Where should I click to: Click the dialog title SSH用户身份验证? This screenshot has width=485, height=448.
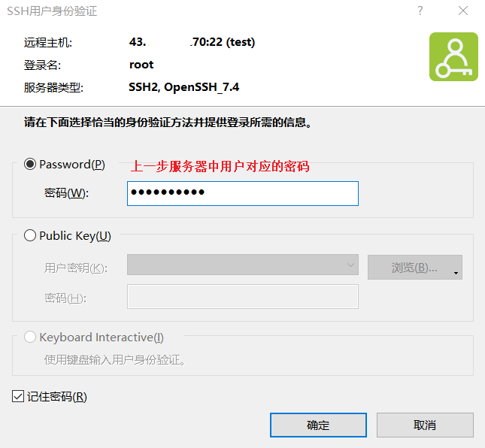pos(52,11)
